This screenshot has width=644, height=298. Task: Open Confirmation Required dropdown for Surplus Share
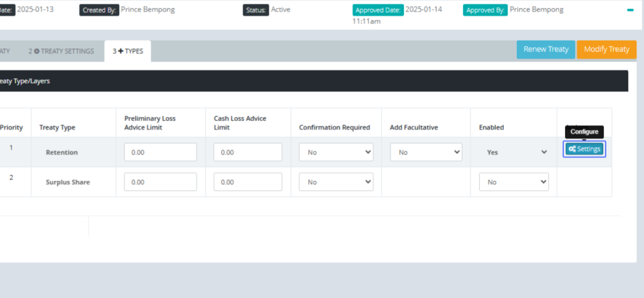point(336,182)
